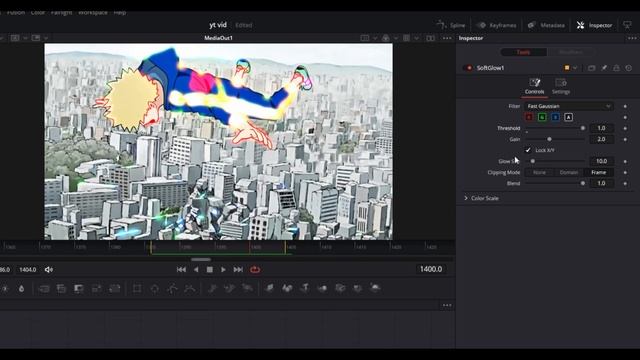
Task: Open Workspace menu
Action: (93, 13)
